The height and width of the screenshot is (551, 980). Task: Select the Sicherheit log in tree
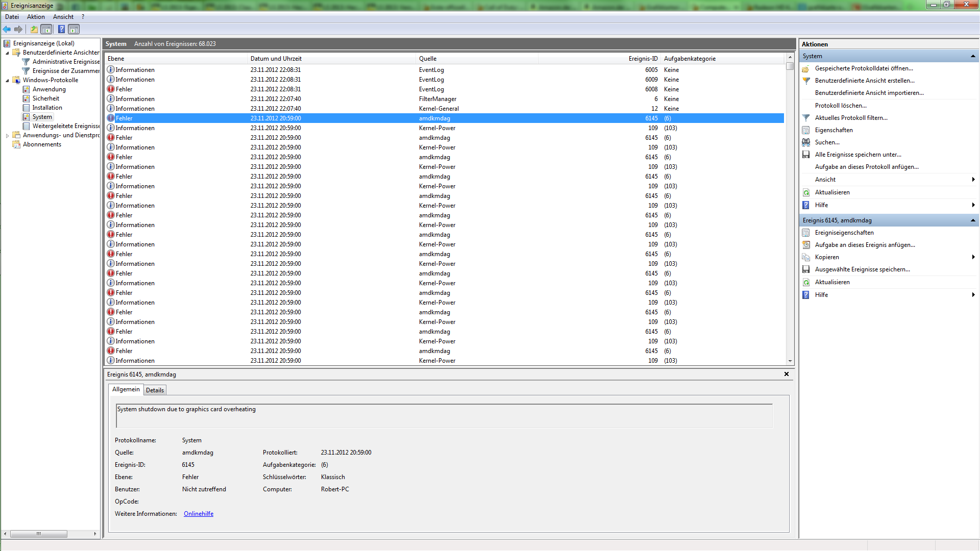pos(45,98)
